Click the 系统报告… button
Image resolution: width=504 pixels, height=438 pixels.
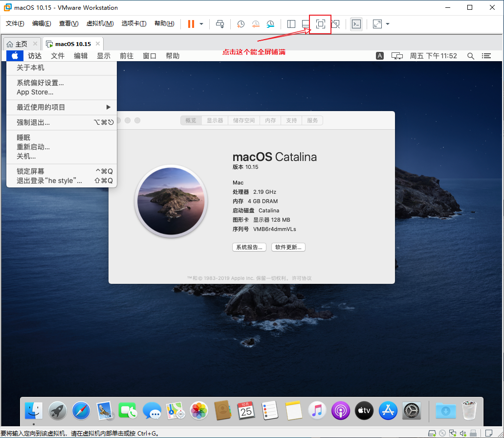[x=249, y=247]
